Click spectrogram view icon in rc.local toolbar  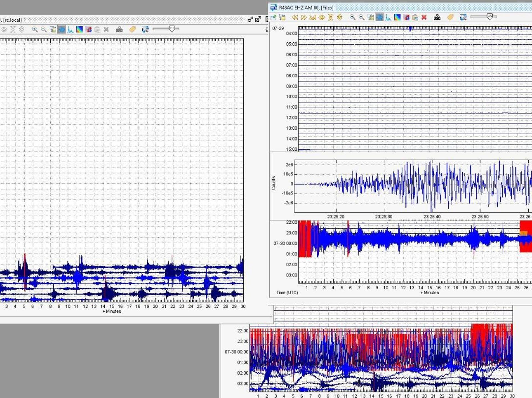click(80, 29)
